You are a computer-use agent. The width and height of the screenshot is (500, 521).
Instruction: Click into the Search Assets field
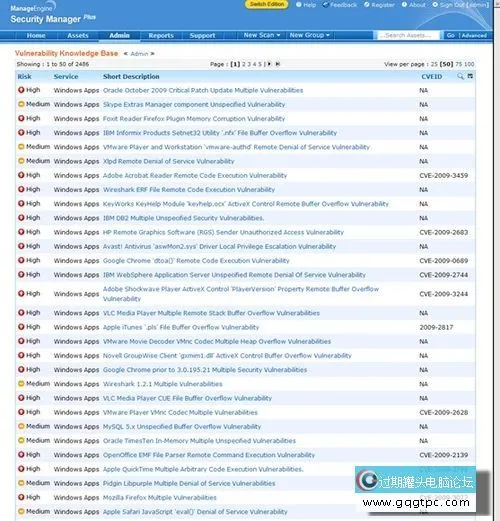click(408, 35)
